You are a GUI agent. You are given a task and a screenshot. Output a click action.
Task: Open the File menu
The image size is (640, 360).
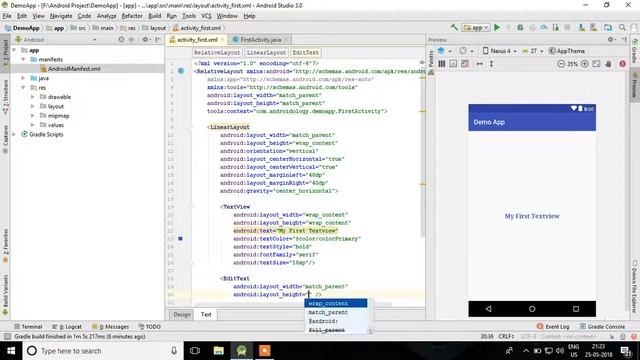tap(7, 16)
